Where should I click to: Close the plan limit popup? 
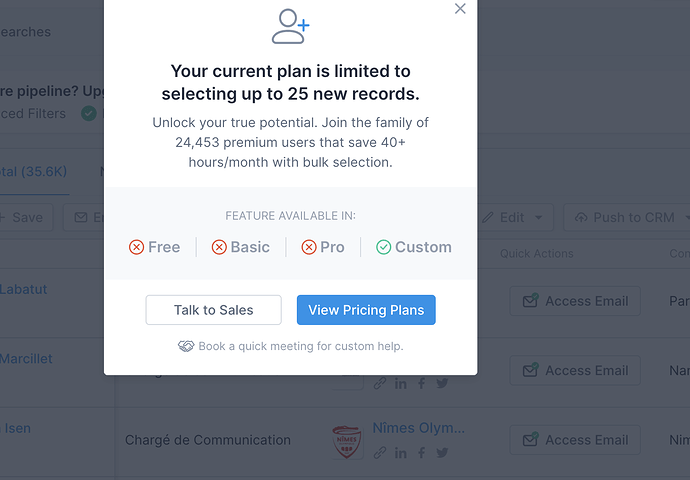[460, 9]
